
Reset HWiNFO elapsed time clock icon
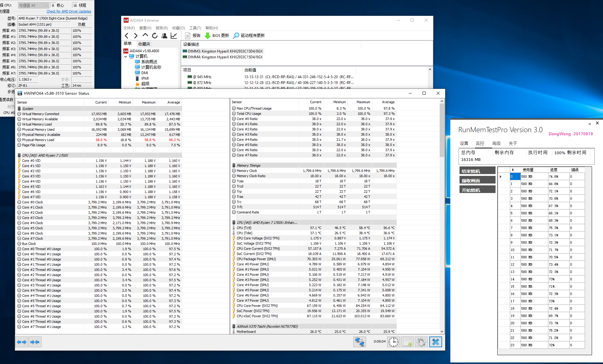tap(394, 342)
